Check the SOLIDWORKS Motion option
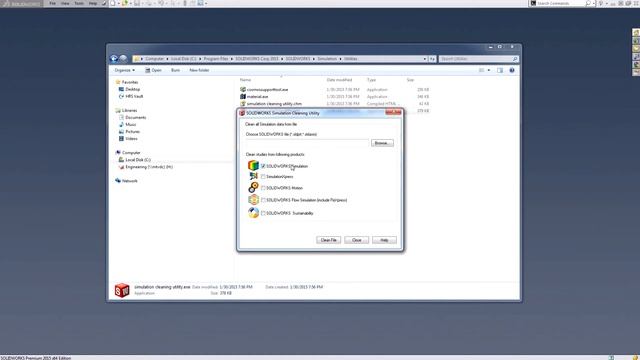640x360 pixels. click(x=263, y=188)
